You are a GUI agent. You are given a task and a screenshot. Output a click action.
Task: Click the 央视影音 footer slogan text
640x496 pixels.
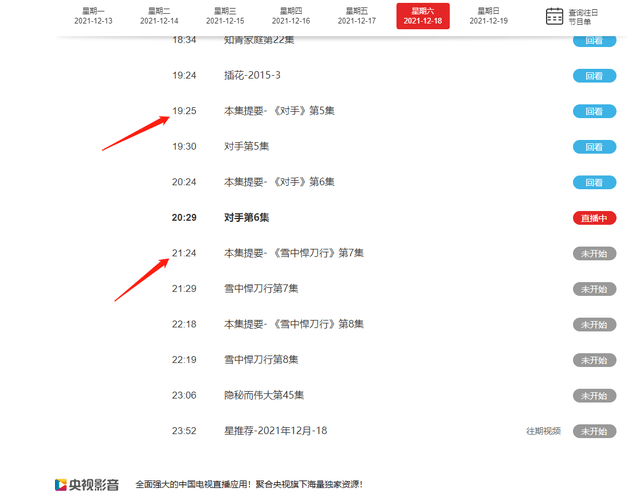(x=249, y=485)
